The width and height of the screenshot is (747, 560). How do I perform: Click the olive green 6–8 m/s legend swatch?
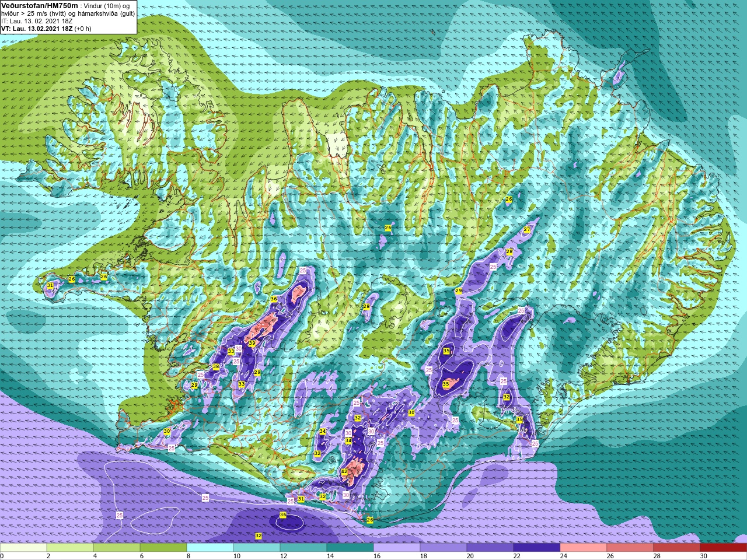click(163, 548)
